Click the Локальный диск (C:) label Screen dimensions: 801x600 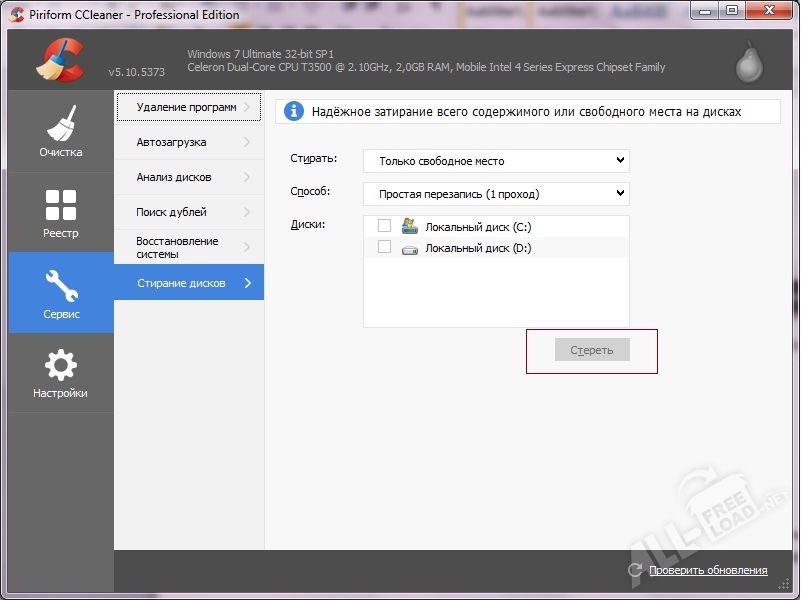coord(478,227)
